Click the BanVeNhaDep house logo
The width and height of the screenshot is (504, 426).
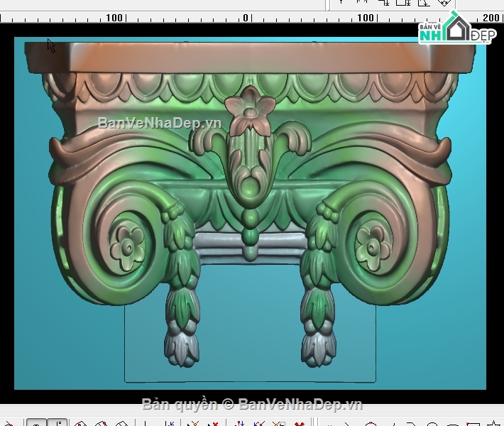[x=455, y=29]
